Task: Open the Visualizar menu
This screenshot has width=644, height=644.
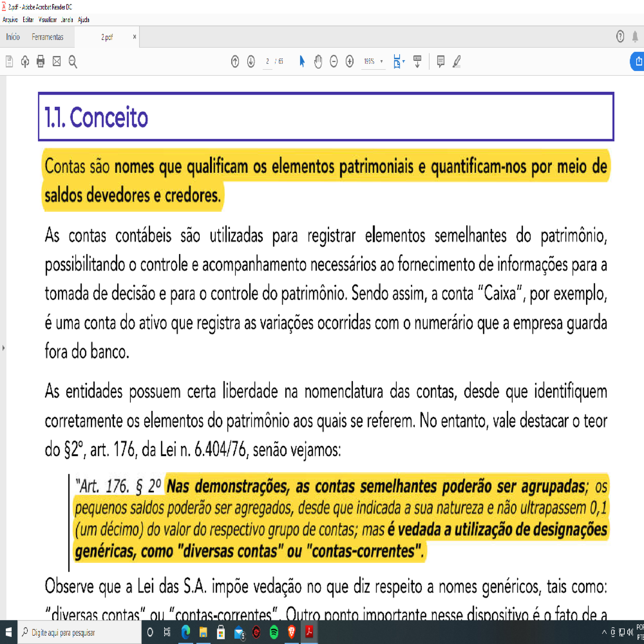Action: (47, 20)
